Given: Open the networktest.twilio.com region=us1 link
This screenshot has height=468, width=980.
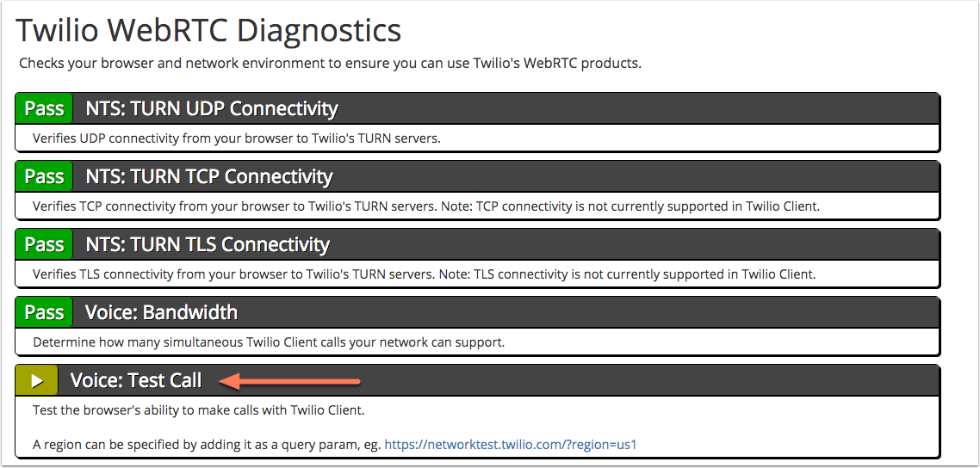Looking at the screenshot, I should pyautogui.click(x=510, y=445).
